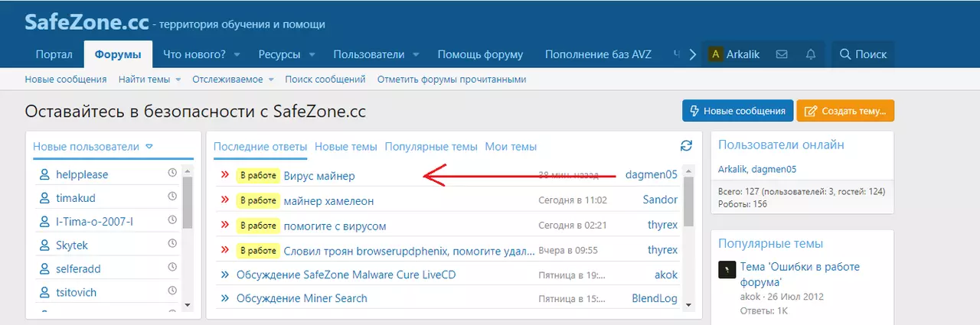Open the майнер хамелеон thread
Screen dimensions: 980x325
tap(328, 200)
